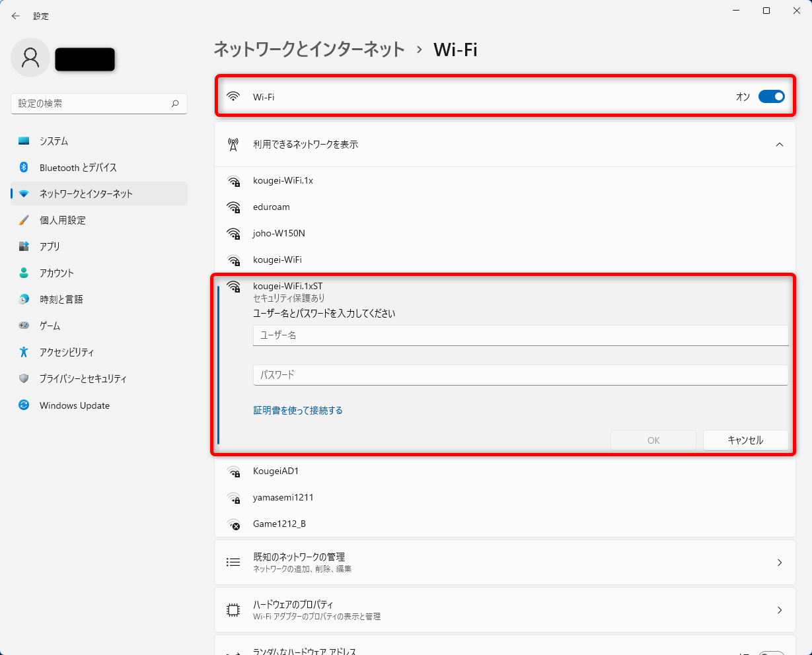Click signal icon for kougei-WiFi.1x
Image resolution: width=812 pixels, height=655 pixels.
[x=233, y=181]
